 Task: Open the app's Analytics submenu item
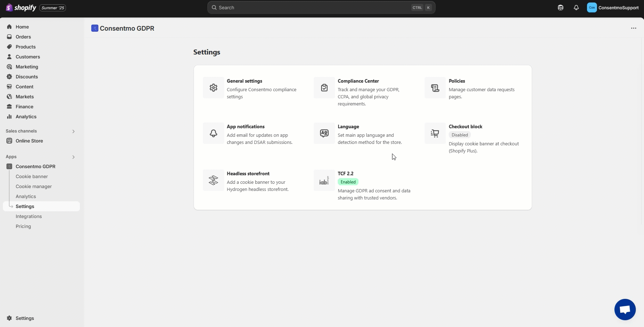click(26, 196)
